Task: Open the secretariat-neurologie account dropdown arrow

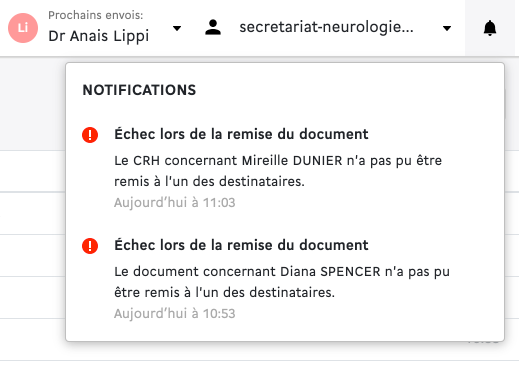Action: (x=447, y=28)
